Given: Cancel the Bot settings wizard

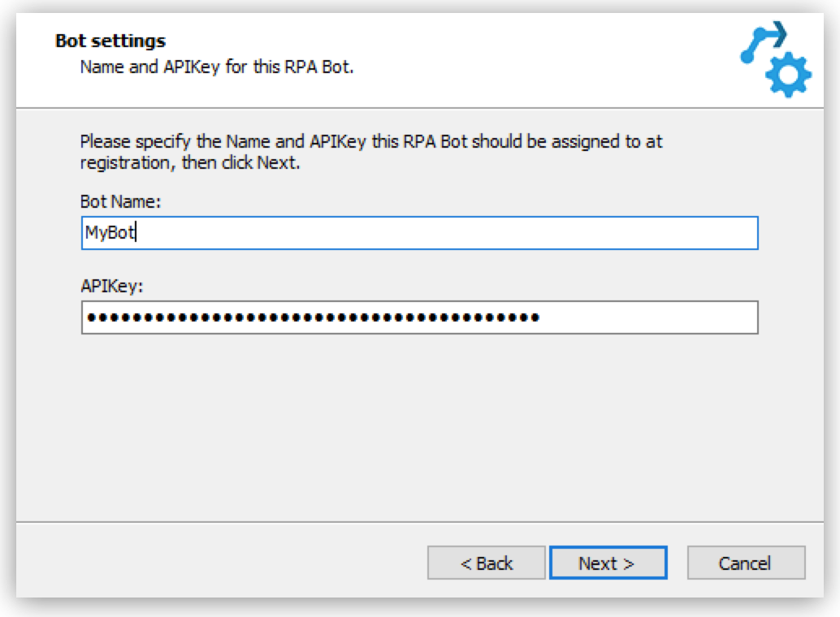Looking at the screenshot, I should (x=746, y=562).
